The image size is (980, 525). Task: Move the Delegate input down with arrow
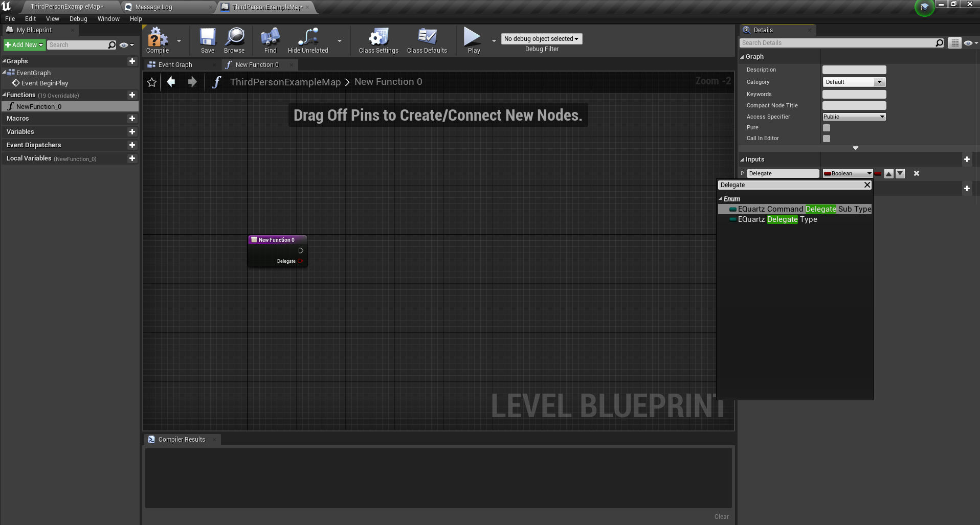tap(900, 173)
